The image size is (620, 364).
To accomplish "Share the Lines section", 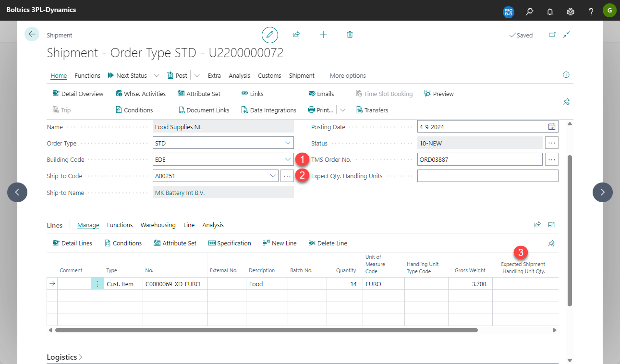I will (537, 224).
